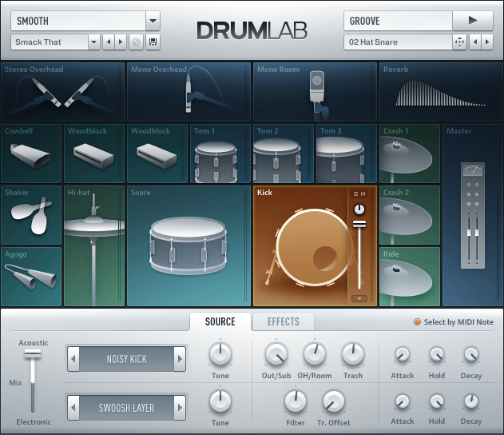Mute the Kick drum channel
This screenshot has width=504, height=435.
(x=363, y=194)
